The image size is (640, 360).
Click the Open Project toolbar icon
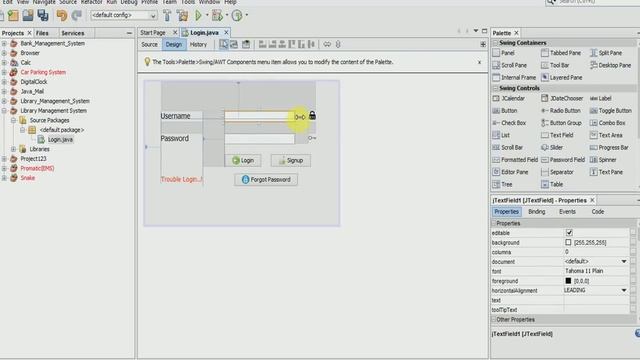[x=28, y=16]
